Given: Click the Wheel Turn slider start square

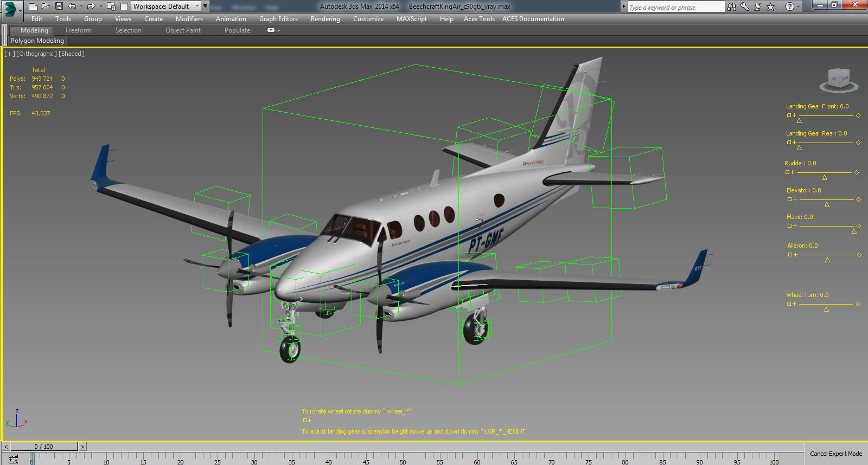Looking at the screenshot, I should pyautogui.click(x=789, y=304).
